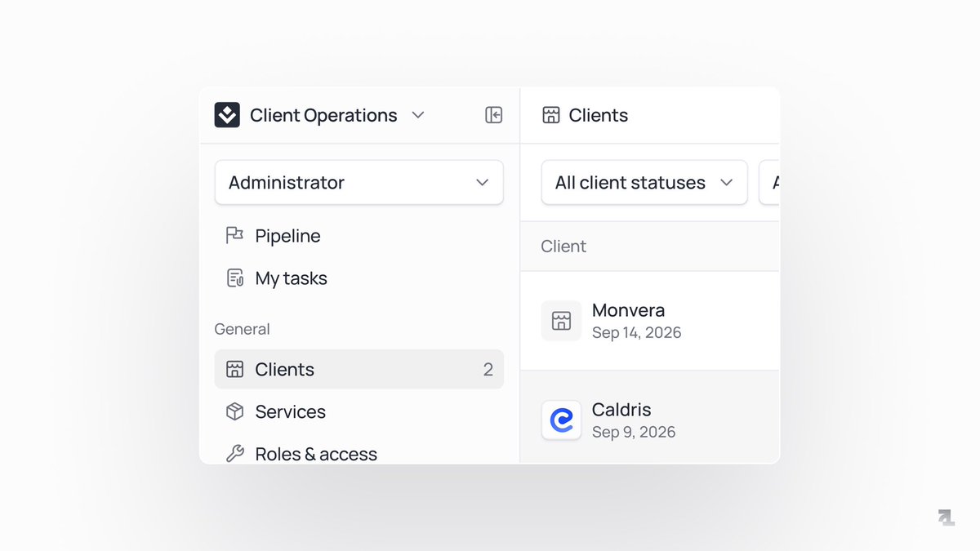Click the Sep 9, 2026 date
Viewport: 980px width, 551px height.
point(634,432)
